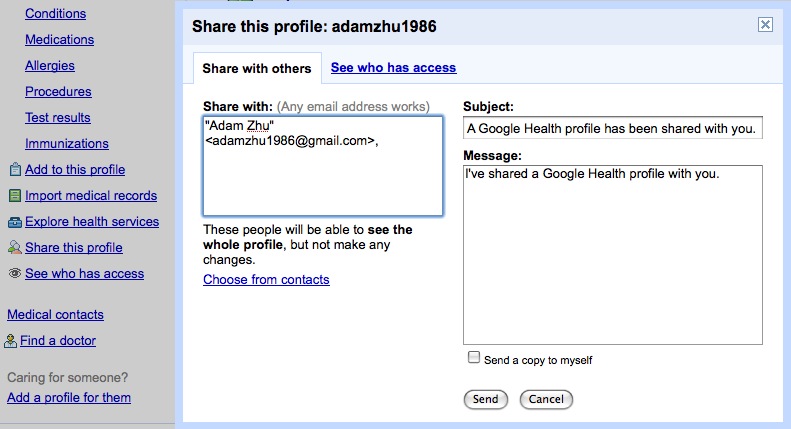Image resolution: width=791 pixels, height=429 pixels.
Task: Click the Explore health services icon
Action: 14,222
